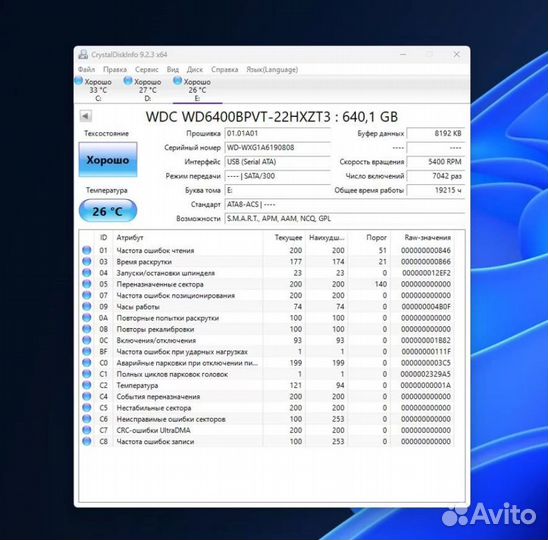Viewport: 548px width, 540px height.
Task: Click the status icon for attribute 0A
Action: [87, 318]
